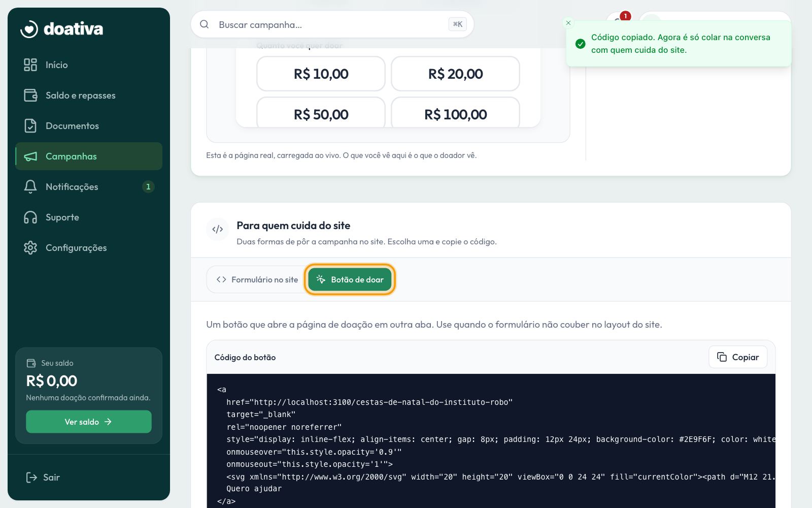Click the doativa heart logo
The image size is (812, 508).
[29, 29]
